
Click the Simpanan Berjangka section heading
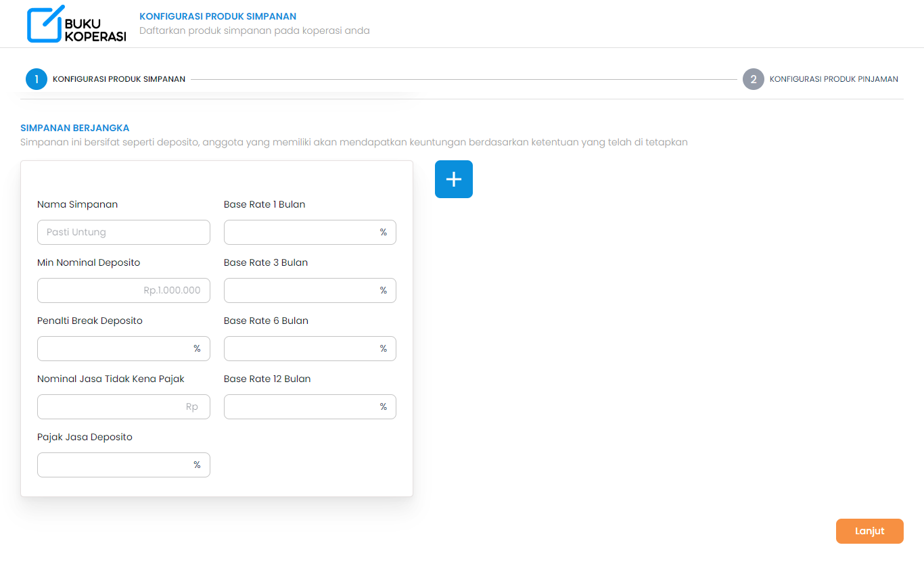tap(74, 128)
